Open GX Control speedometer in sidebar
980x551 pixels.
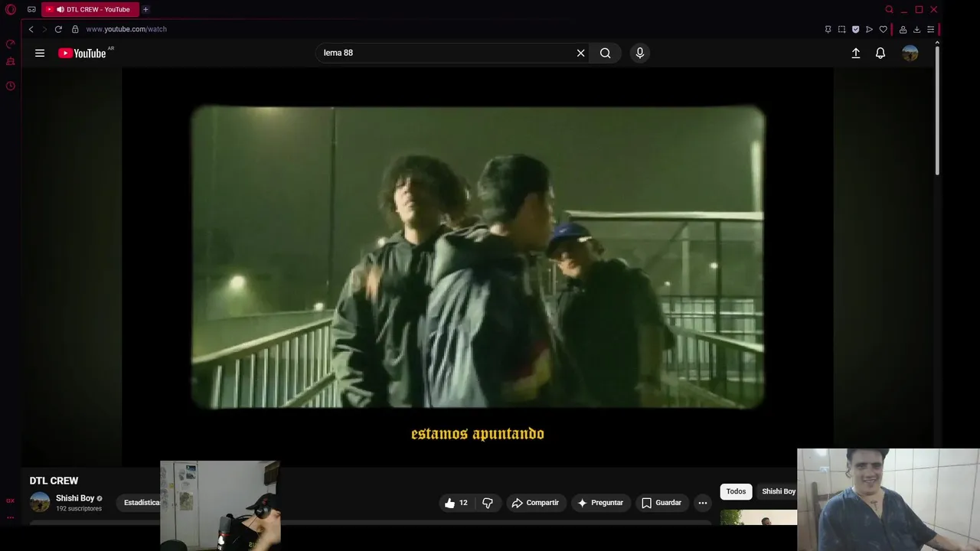click(11, 44)
